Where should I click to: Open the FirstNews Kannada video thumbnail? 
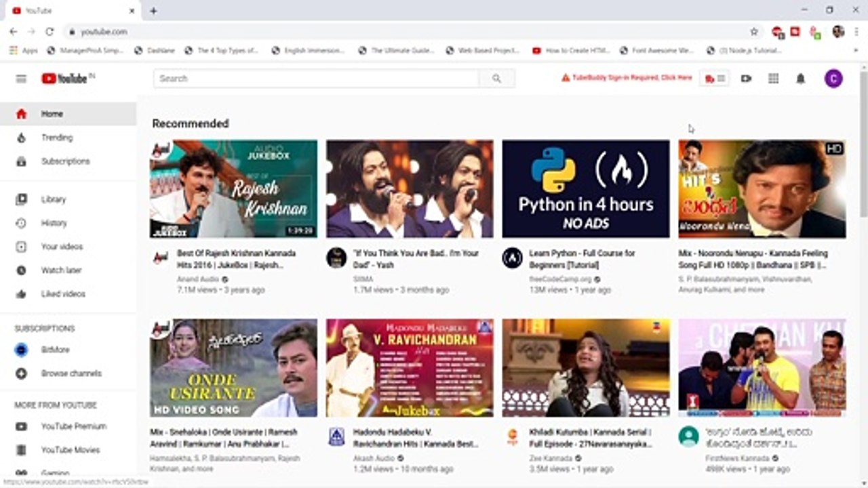[762, 368]
